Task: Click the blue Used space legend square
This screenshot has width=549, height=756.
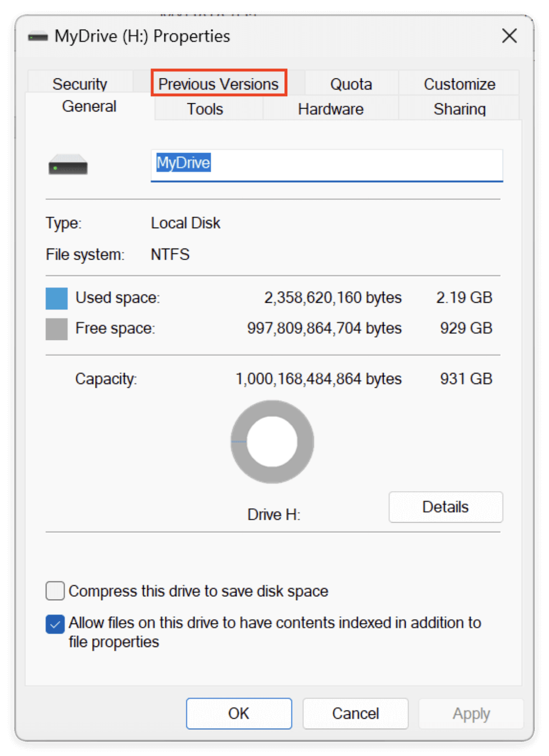Action: [56, 297]
